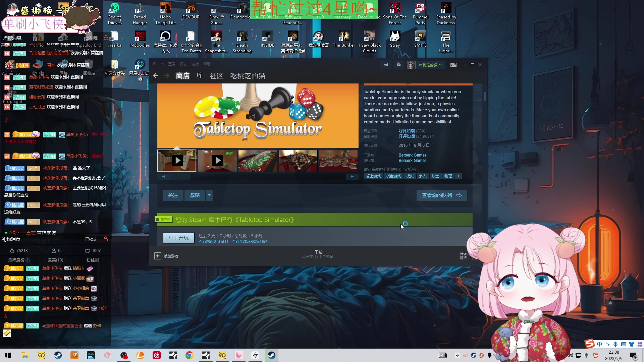Enter Steam Big Picture mode

click(x=453, y=65)
